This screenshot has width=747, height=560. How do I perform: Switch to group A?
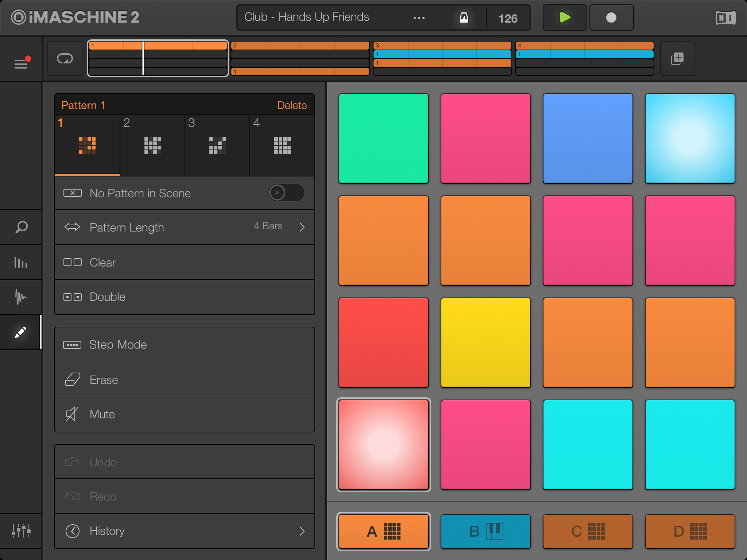click(384, 531)
